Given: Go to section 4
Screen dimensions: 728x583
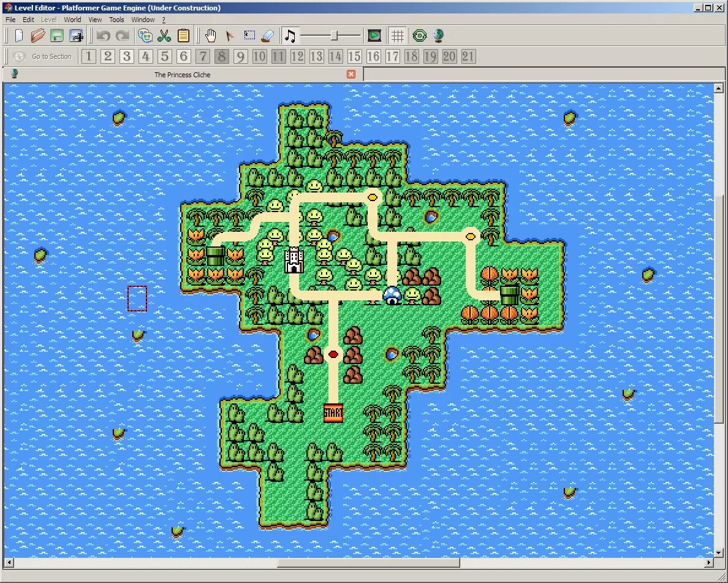Looking at the screenshot, I should pyautogui.click(x=146, y=56).
